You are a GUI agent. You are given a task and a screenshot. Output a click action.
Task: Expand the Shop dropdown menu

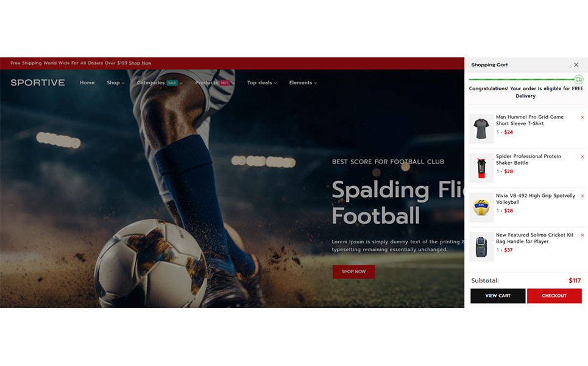point(115,82)
